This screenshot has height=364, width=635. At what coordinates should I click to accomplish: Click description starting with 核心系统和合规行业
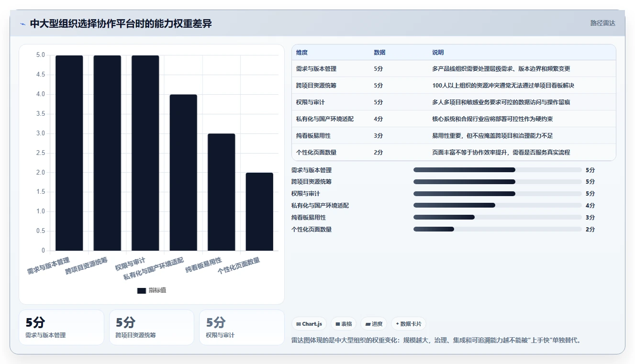492,119
